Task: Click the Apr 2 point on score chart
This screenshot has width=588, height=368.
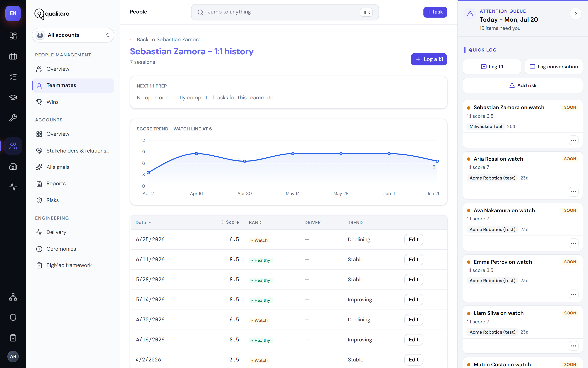Action: [x=148, y=173]
